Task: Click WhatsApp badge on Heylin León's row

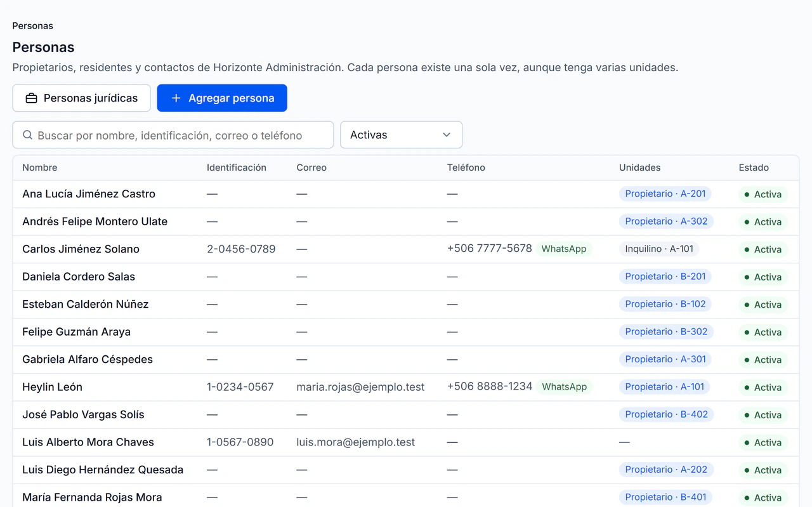Action: point(565,386)
